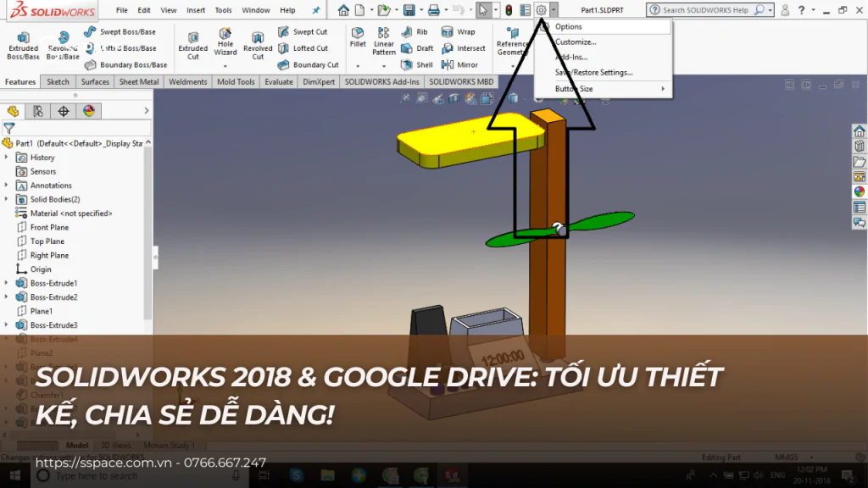Open the Linear Pattern dropdown arrow
The height and width of the screenshot is (488, 868).
(x=384, y=66)
